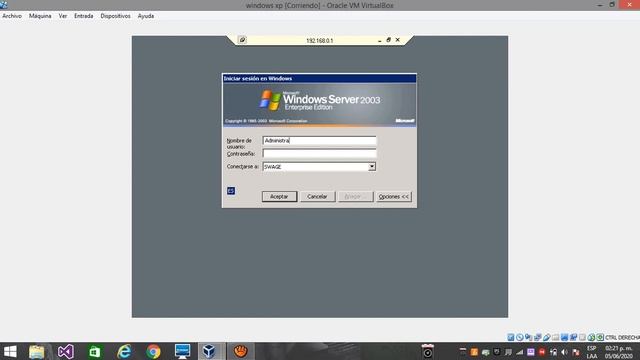This screenshot has height=360, width=640.
Task: Click the network adapter status icon
Action: click(x=538, y=337)
